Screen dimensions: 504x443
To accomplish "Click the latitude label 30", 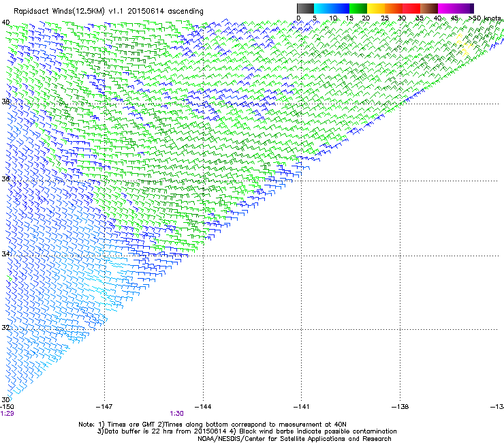I will [5, 399].
